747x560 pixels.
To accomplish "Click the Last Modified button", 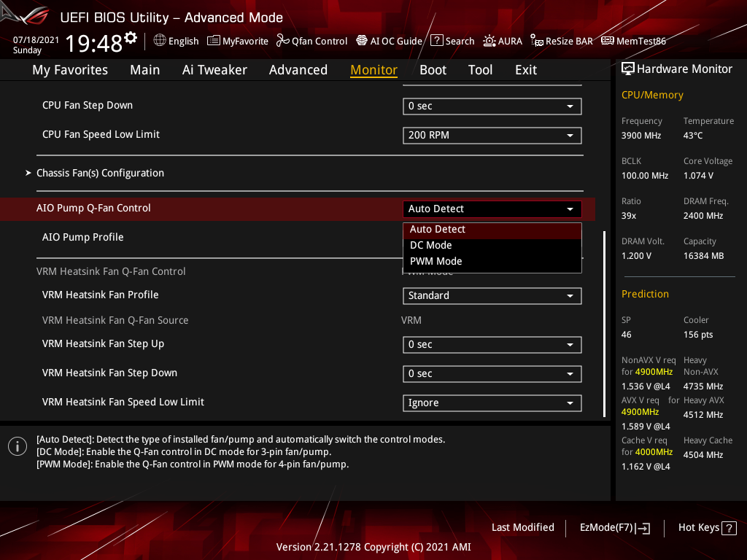I will (522, 527).
